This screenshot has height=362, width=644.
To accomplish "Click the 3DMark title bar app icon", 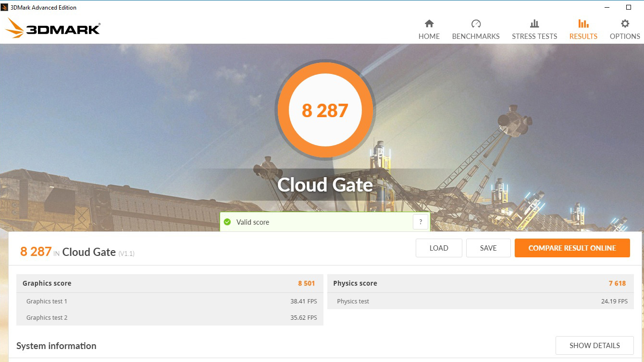I will (5, 7).
